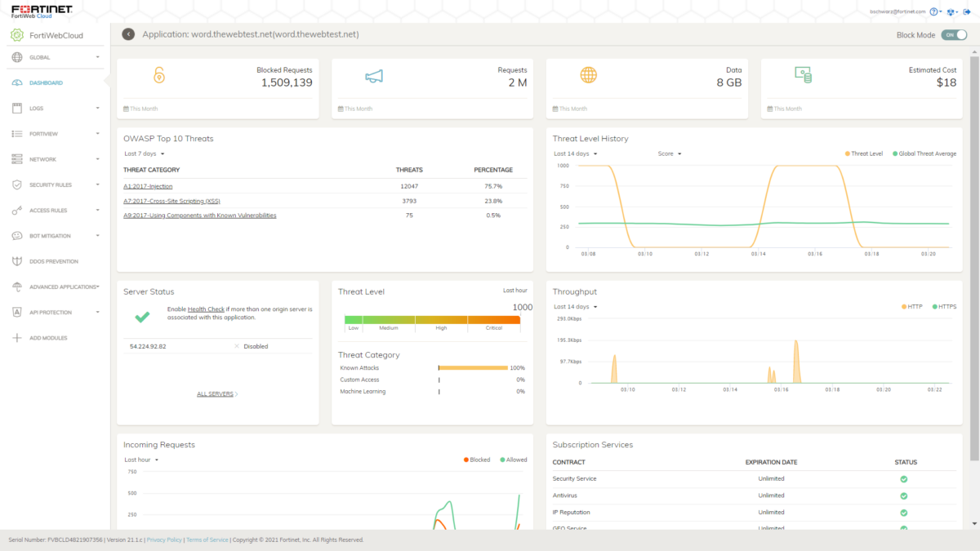980x551 pixels.
Task: Click ALL SERVERS in the Server Status panel
Action: point(216,393)
